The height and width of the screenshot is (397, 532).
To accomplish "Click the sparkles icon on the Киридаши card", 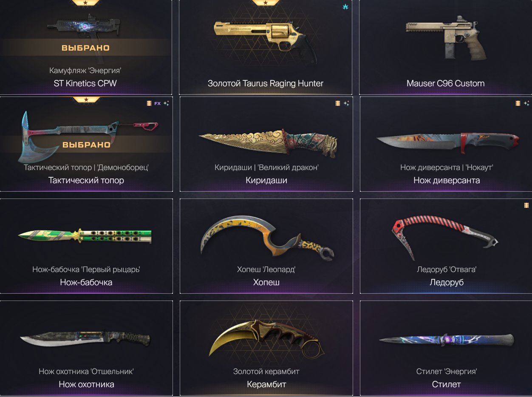I will [x=346, y=103].
